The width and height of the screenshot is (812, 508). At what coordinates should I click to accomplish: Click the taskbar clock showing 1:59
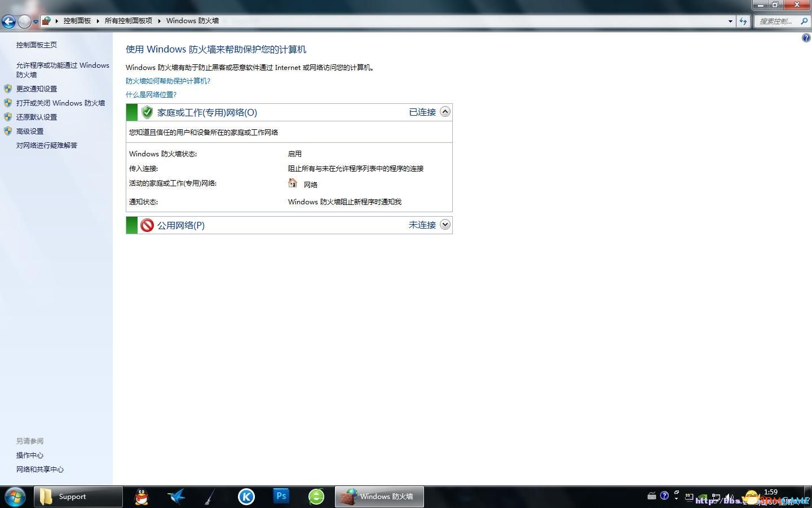[x=771, y=492]
